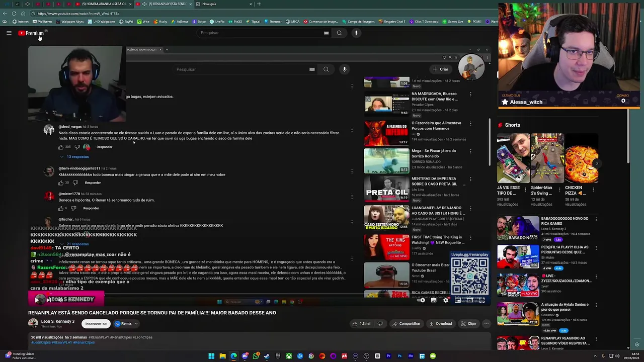
Task: Open WhatsApp from the taskbar
Action: click(x=256, y=356)
